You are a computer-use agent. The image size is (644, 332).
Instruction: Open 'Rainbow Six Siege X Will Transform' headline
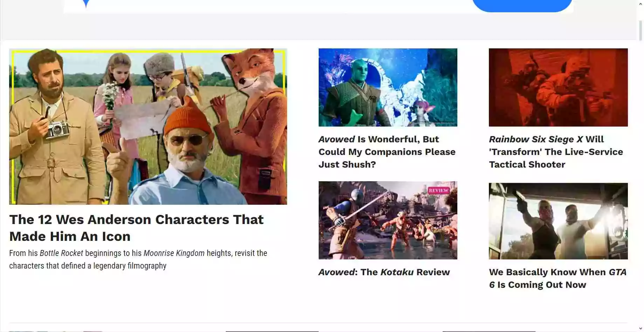point(556,152)
